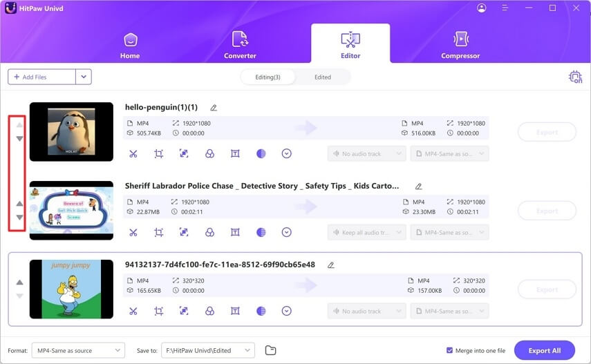This screenshot has height=364, width=591.
Task: Open the Format MP4-Same as source dropdown
Action: point(78,350)
